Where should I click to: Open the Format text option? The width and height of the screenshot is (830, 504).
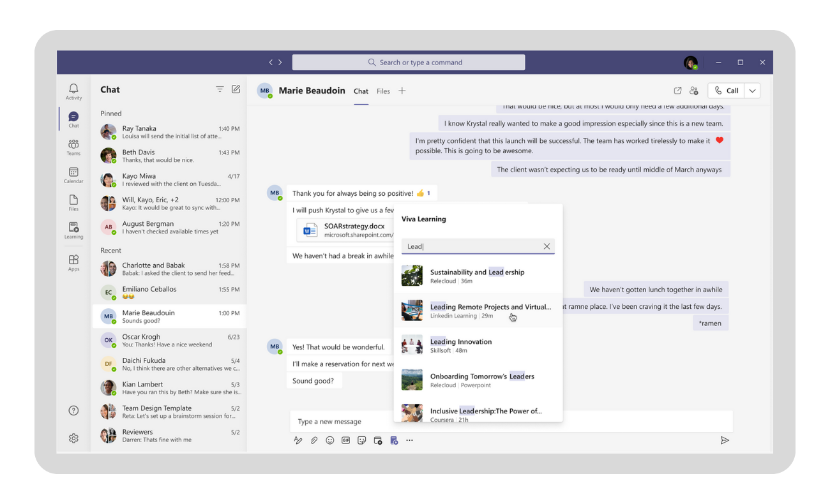pos(298,440)
